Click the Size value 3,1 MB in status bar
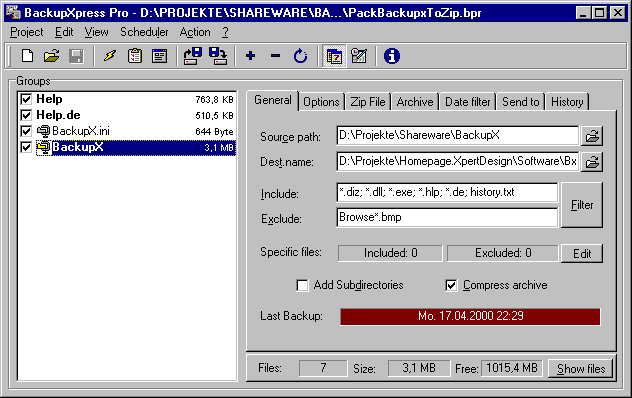 tap(419, 368)
